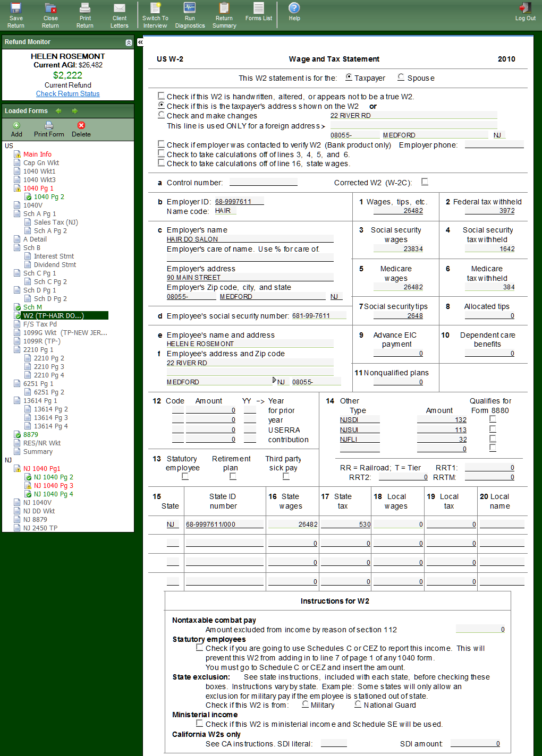The width and height of the screenshot is (542, 756).
Task: Tick the Corrected W2 (W-2C) checkbox
Action: (425, 182)
